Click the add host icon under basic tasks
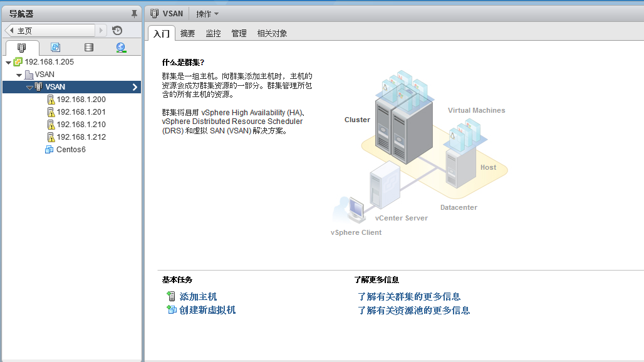 click(171, 296)
